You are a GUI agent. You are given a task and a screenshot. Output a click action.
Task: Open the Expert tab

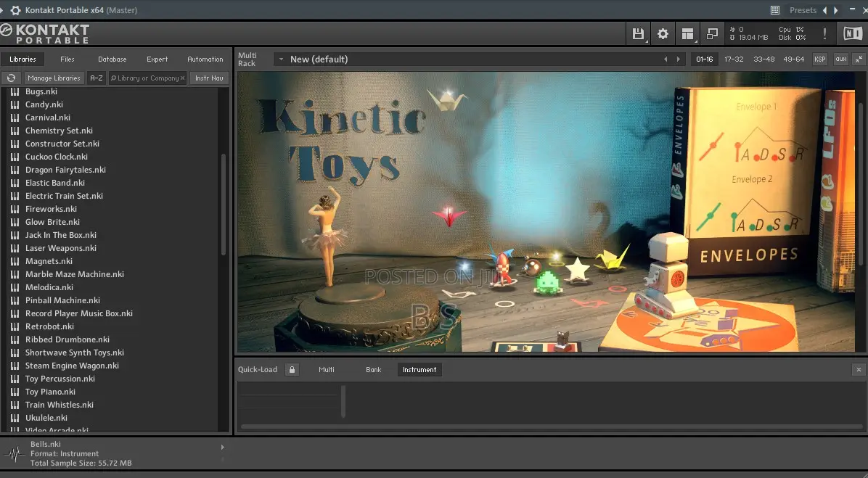pos(157,59)
